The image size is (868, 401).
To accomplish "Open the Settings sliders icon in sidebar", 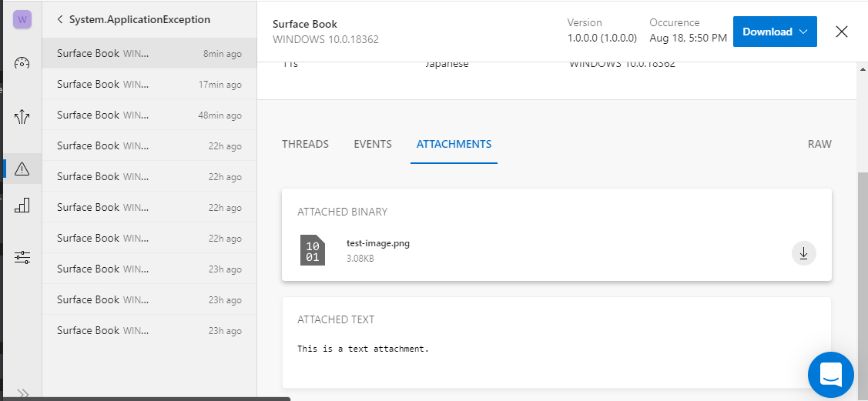I will pos(22,257).
